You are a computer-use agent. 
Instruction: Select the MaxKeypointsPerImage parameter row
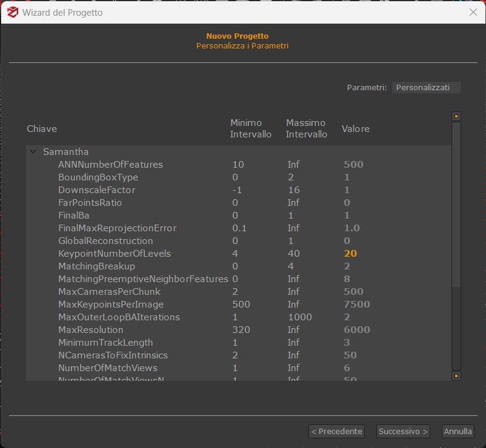[239, 305]
